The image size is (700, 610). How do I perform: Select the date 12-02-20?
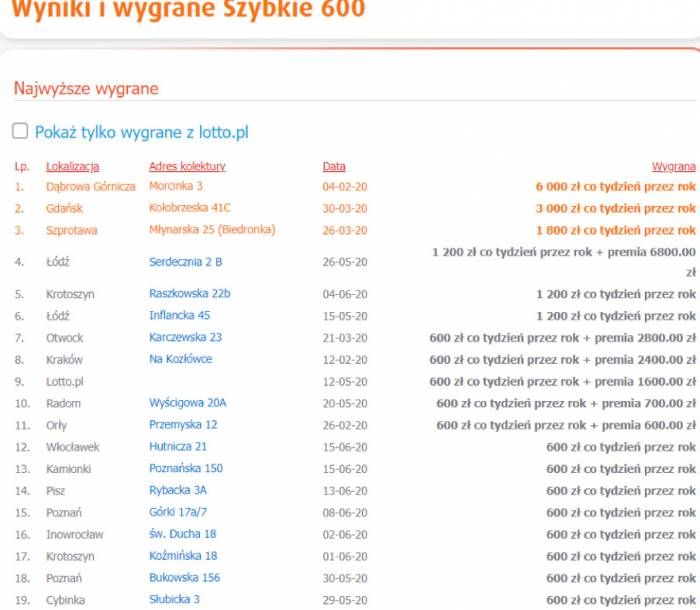(345, 360)
